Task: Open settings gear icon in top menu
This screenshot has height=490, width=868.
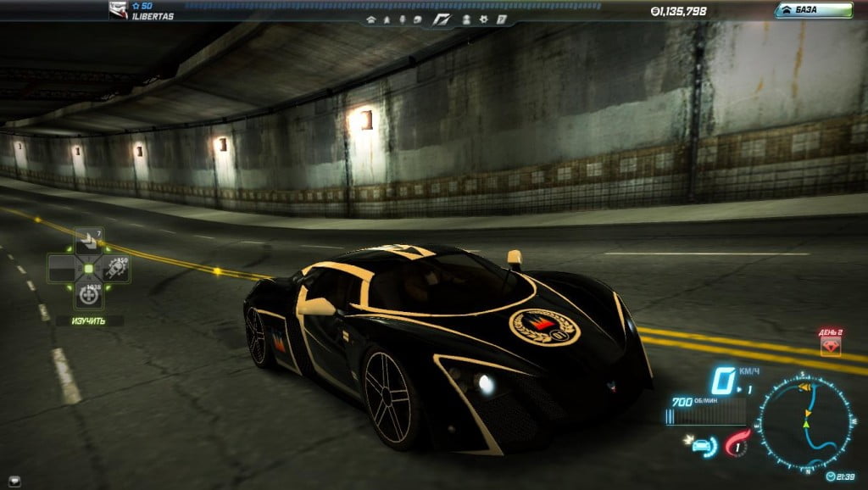Action: coord(484,20)
